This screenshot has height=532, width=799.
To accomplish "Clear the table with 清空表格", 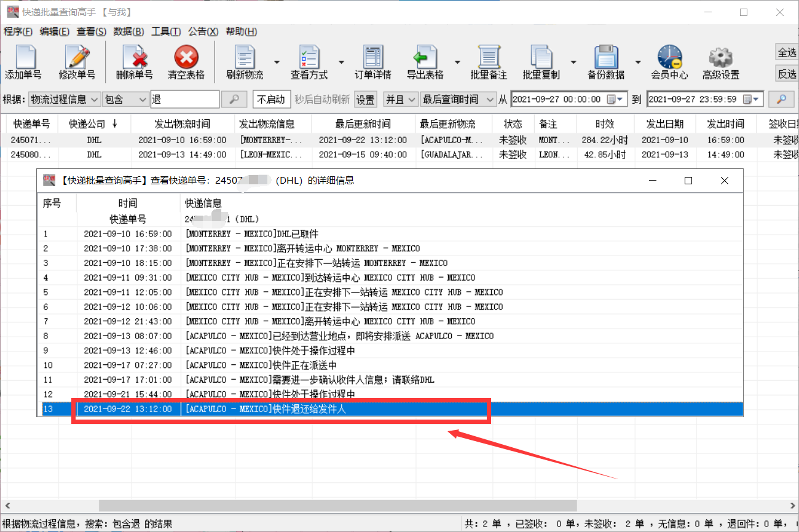I will pos(186,63).
